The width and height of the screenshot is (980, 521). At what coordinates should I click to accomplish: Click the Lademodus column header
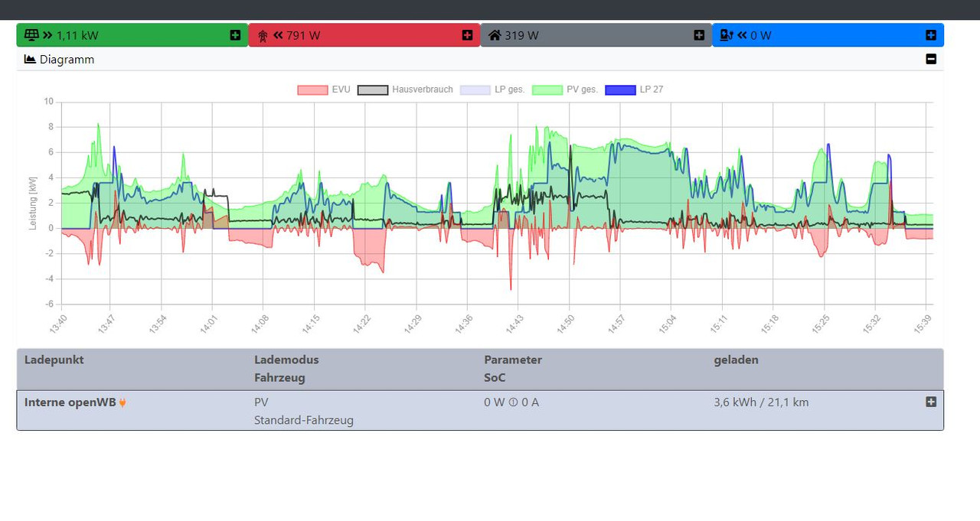[x=286, y=360]
